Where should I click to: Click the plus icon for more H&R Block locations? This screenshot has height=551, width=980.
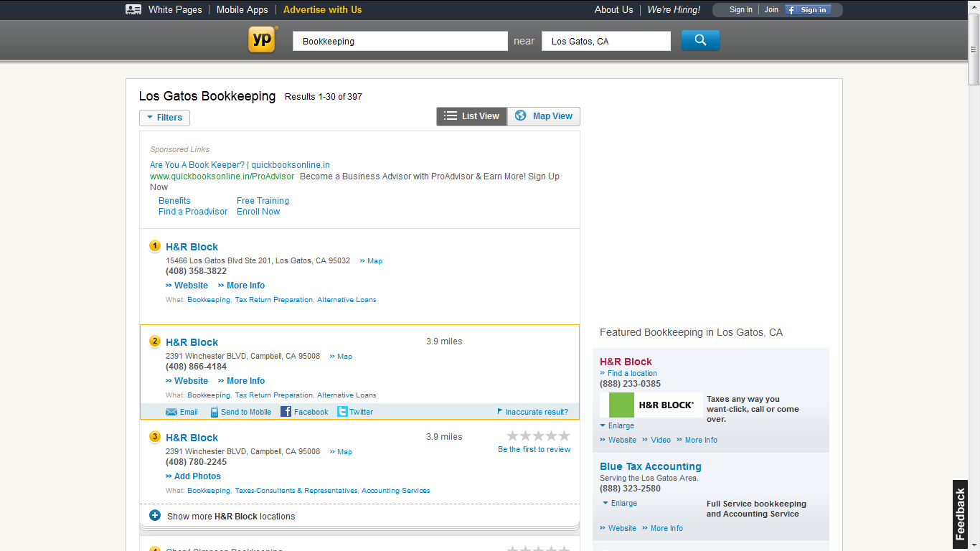click(155, 515)
